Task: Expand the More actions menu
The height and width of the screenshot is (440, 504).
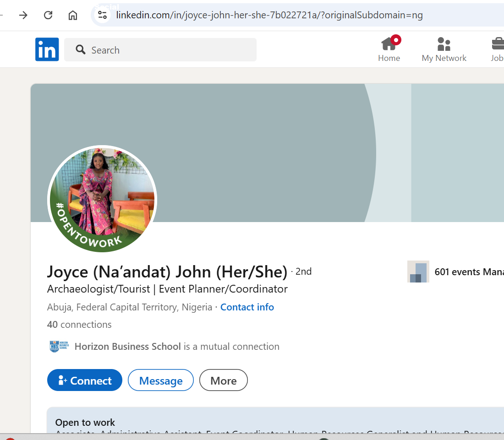Action: point(223,380)
